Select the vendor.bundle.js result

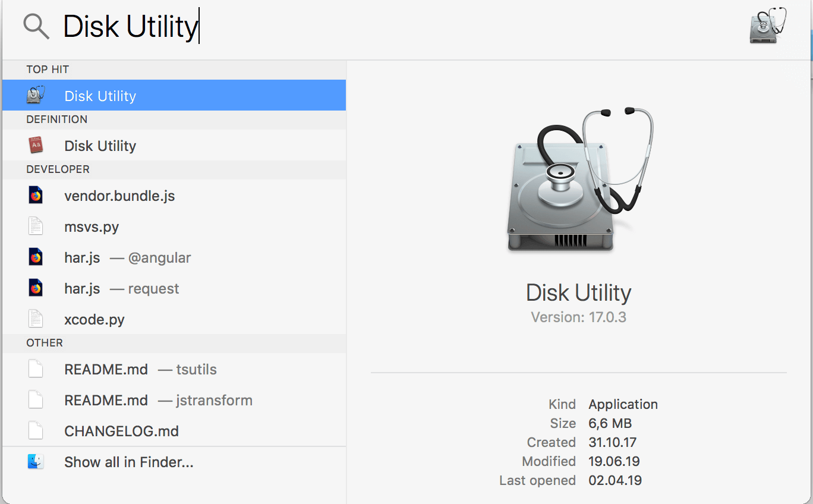[x=174, y=196]
